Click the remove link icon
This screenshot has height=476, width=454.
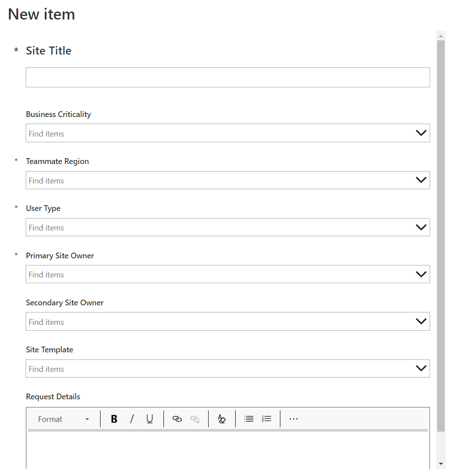[194, 418]
